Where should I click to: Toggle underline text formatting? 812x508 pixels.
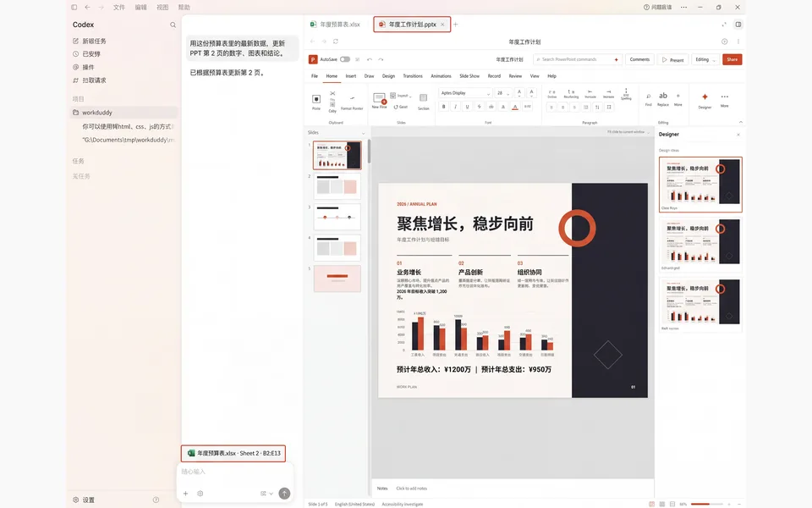[468, 107]
